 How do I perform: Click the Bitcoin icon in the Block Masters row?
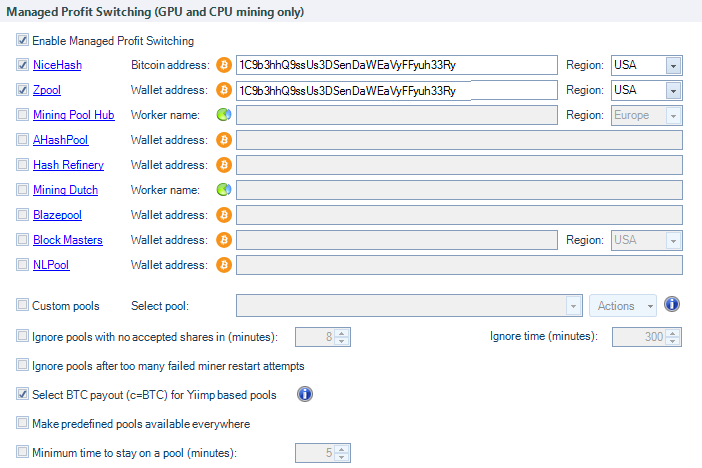pos(224,240)
